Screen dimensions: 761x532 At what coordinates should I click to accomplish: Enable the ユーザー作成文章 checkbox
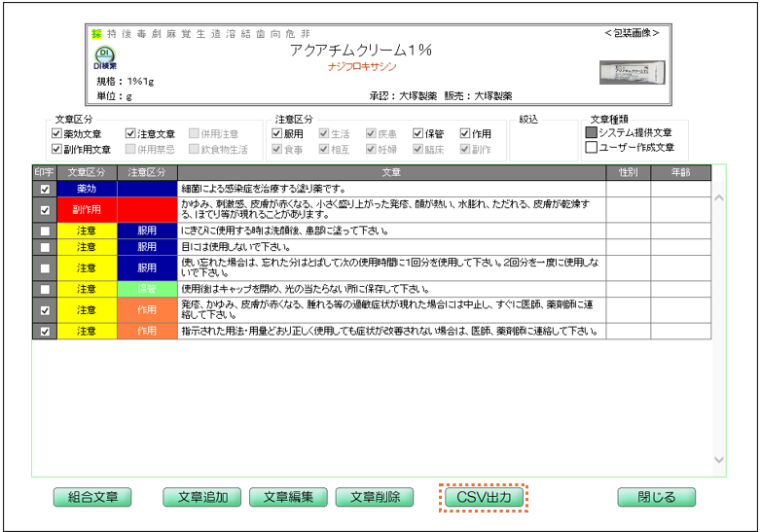[x=591, y=148]
